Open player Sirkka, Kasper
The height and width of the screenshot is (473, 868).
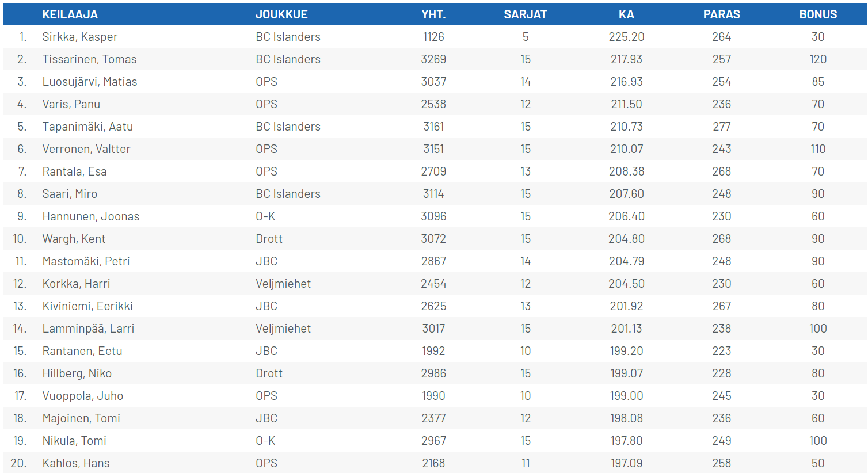[x=79, y=37]
